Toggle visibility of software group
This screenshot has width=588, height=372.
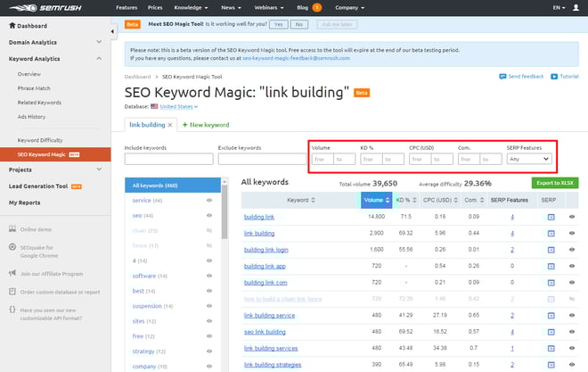(209, 276)
